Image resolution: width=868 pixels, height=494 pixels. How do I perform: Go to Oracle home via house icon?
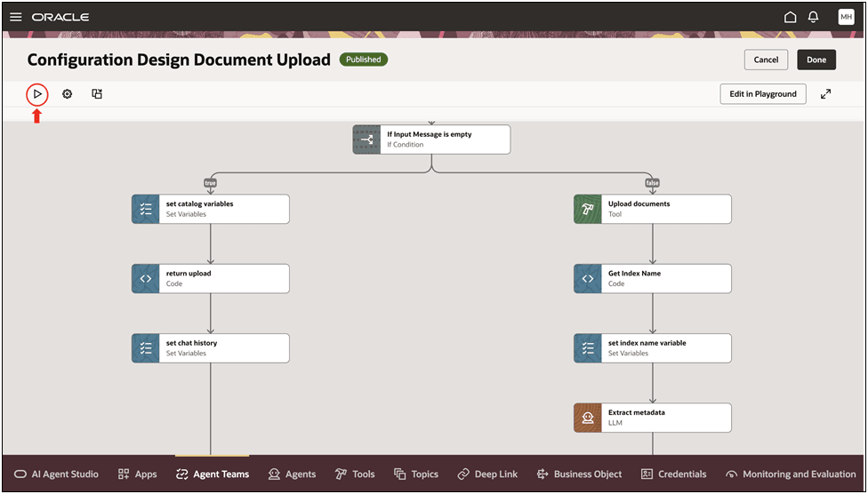click(x=791, y=17)
